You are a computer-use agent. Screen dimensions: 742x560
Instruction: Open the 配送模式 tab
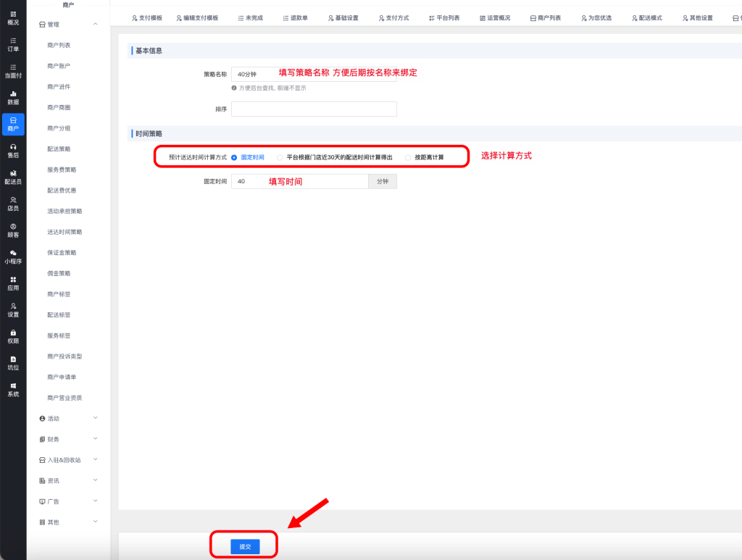point(646,17)
